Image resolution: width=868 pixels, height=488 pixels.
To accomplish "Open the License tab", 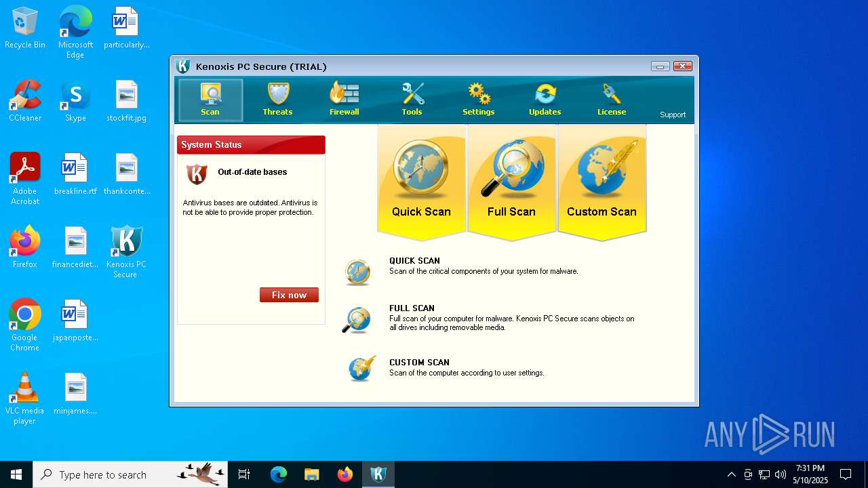I will pos(612,100).
